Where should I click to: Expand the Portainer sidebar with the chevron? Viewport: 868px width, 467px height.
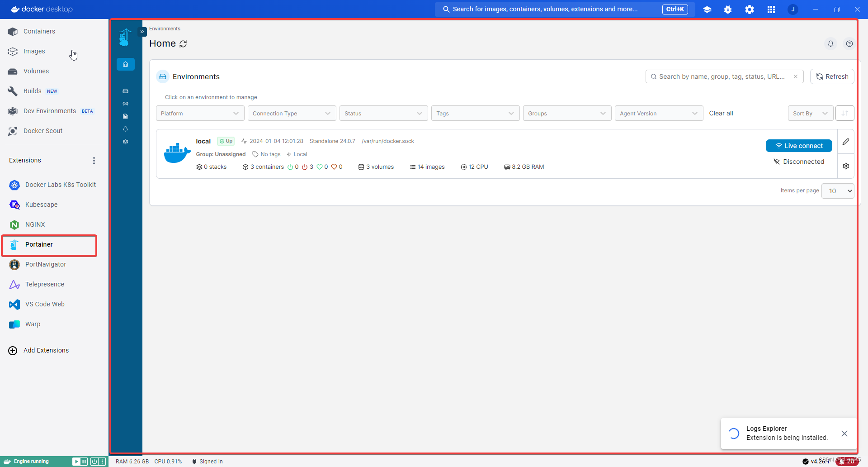[x=142, y=32]
